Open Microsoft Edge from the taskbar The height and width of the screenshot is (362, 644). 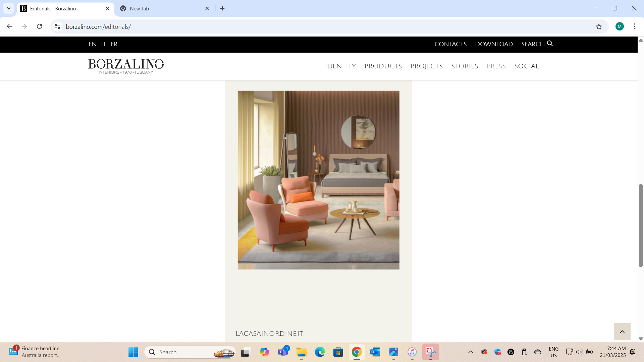320,352
